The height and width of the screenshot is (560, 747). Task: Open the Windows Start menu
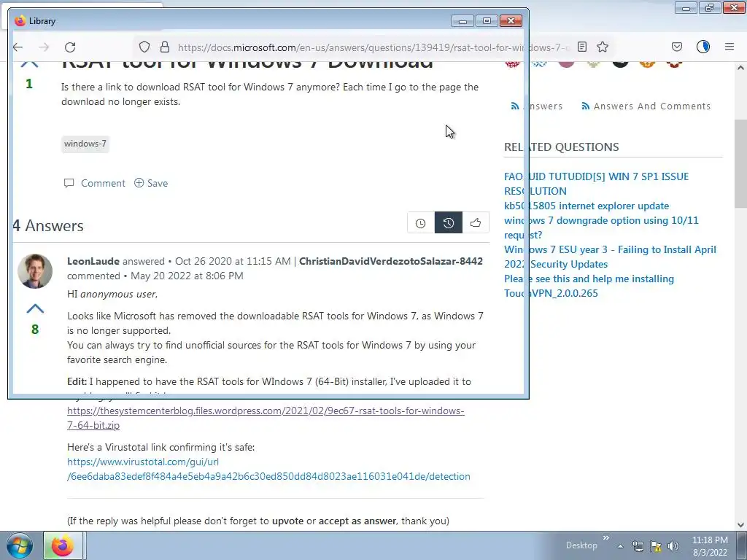(x=19, y=545)
